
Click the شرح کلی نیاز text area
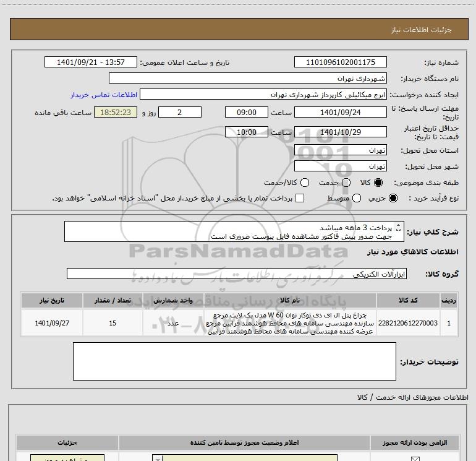234,231
